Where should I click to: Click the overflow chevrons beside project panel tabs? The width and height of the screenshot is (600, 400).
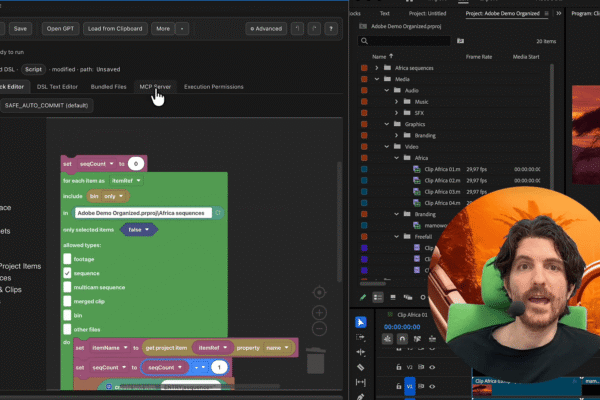click(x=559, y=13)
